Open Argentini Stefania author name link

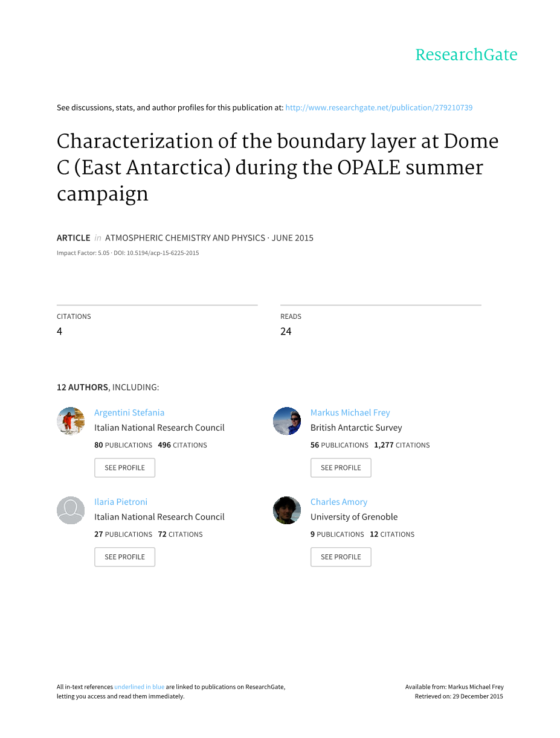pos(129,412)
